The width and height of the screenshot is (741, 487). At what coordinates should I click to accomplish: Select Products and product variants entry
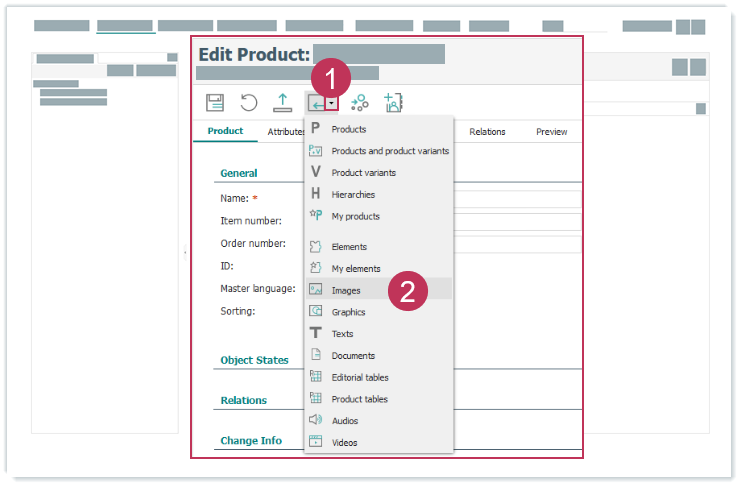[x=389, y=151]
